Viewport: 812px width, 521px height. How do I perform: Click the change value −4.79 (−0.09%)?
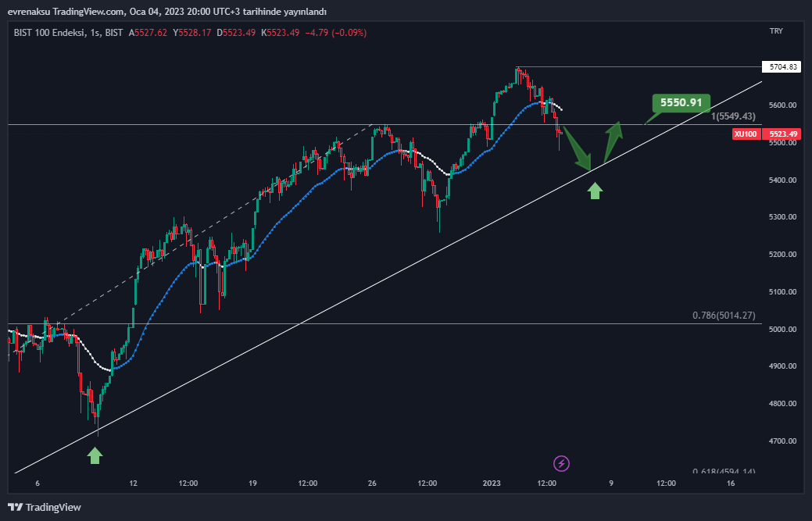[x=335, y=33]
